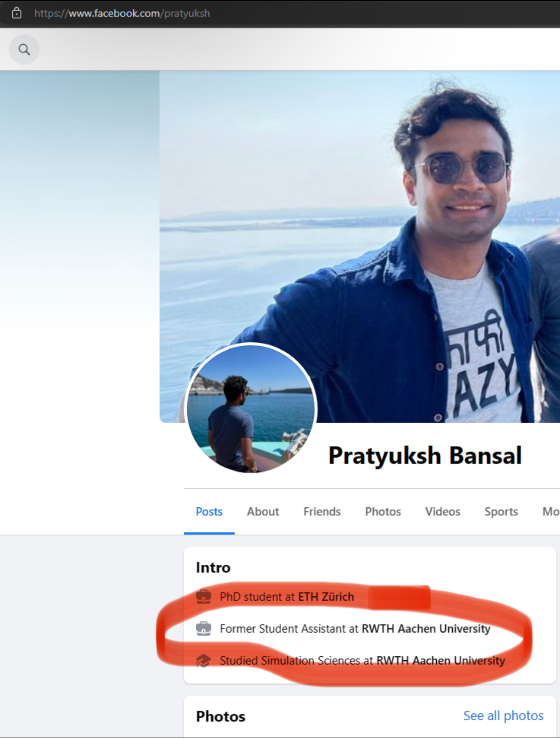Click the Pratyuksh Bansal profile name heading
Image resolution: width=560 pixels, height=738 pixels.
point(425,455)
